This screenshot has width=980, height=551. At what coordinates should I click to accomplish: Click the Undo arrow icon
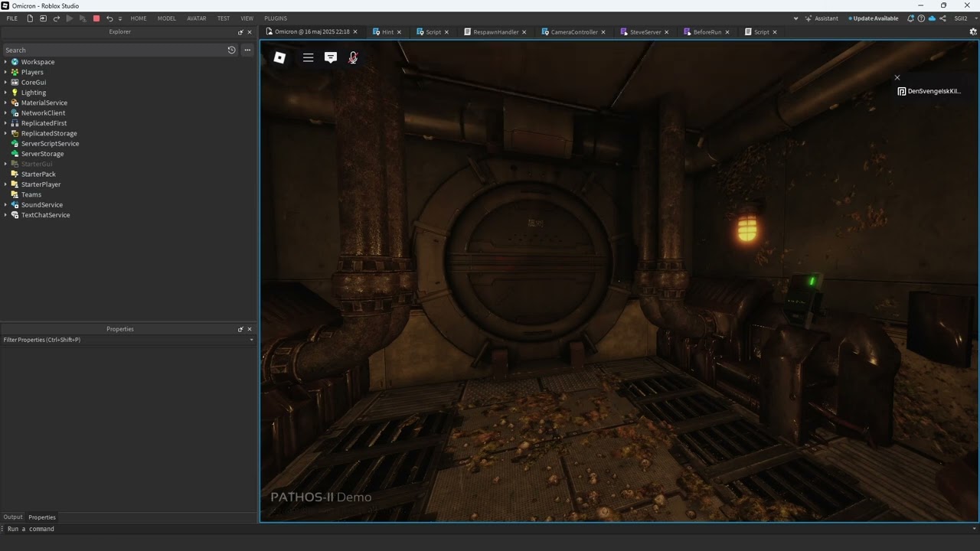[x=109, y=18]
